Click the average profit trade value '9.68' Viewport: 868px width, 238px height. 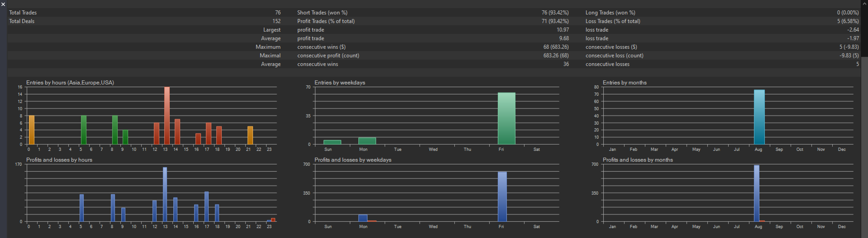[x=564, y=38]
